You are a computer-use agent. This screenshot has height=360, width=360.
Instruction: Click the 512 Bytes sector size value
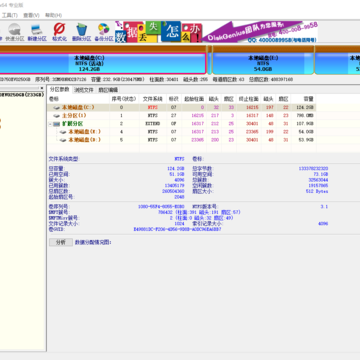click(317, 191)
